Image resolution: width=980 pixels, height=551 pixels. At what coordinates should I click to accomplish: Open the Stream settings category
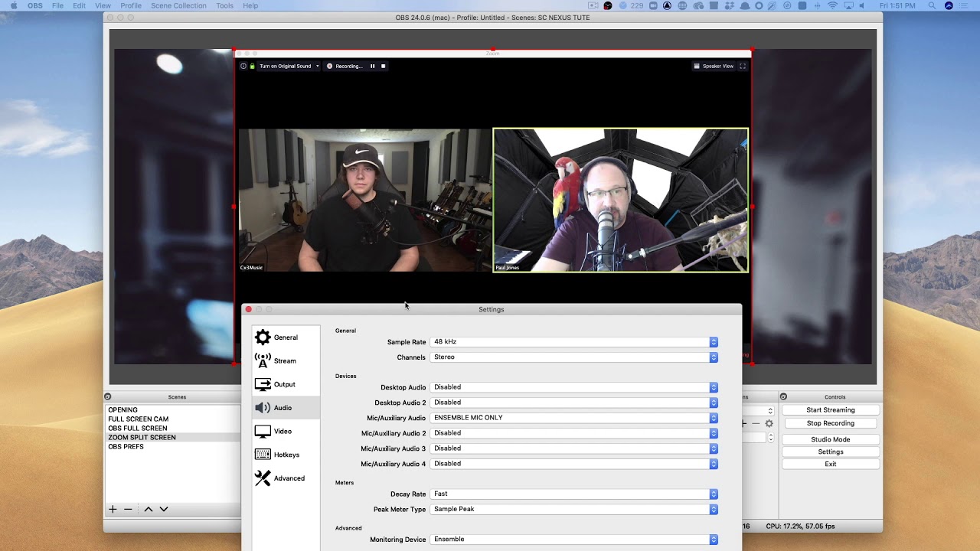point(286,360)
